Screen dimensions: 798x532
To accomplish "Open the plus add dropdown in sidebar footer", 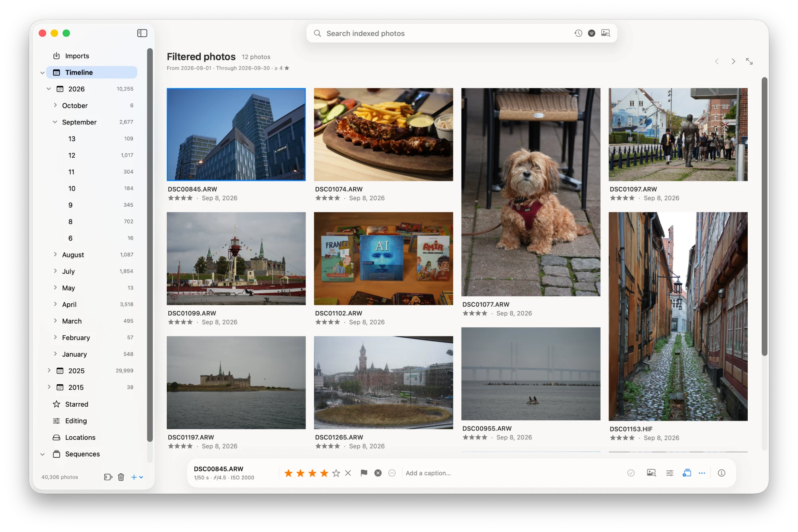I will coord(137,477).
